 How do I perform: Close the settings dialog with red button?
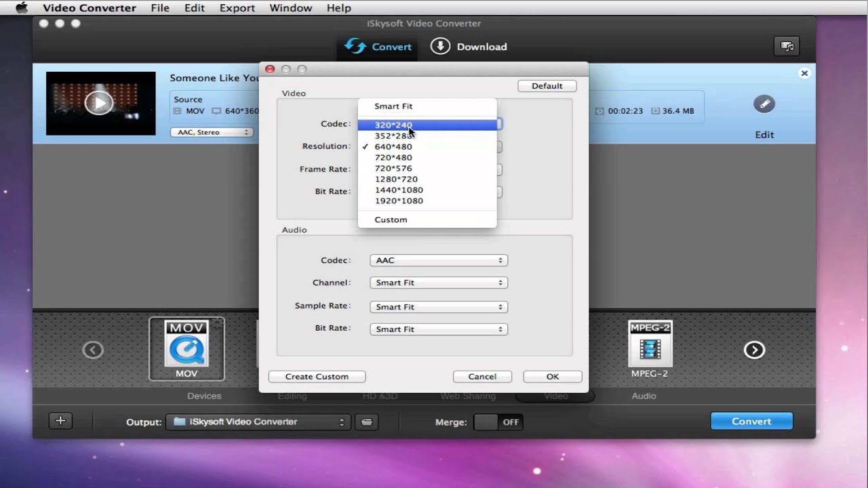(270, 69)
